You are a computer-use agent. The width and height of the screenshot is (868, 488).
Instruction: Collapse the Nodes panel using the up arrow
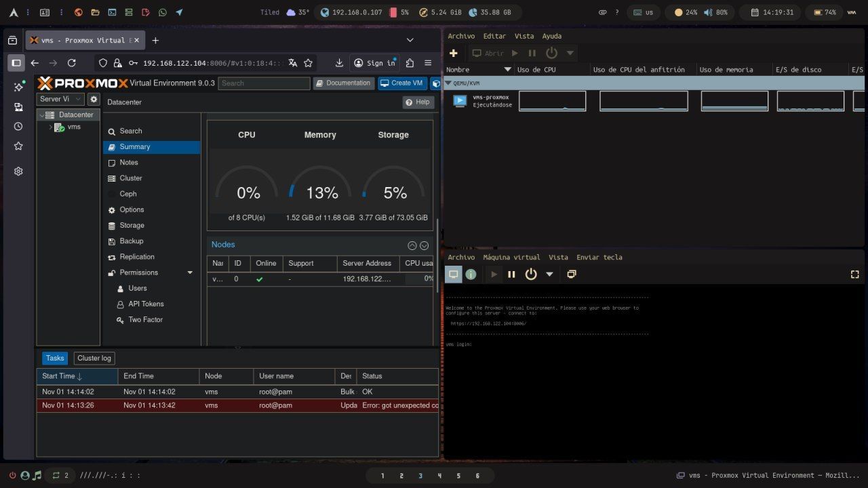tap(412, 245)
